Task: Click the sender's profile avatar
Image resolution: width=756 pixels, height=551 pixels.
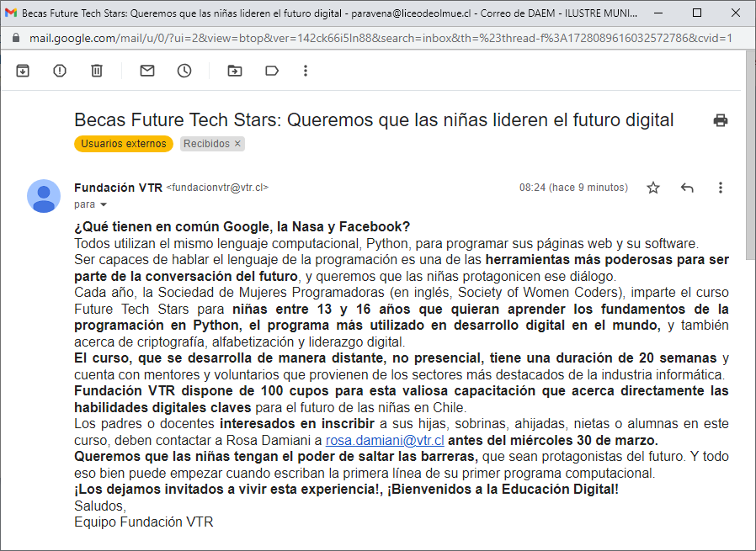Action: pyautogui.click(x=44, y=196)
